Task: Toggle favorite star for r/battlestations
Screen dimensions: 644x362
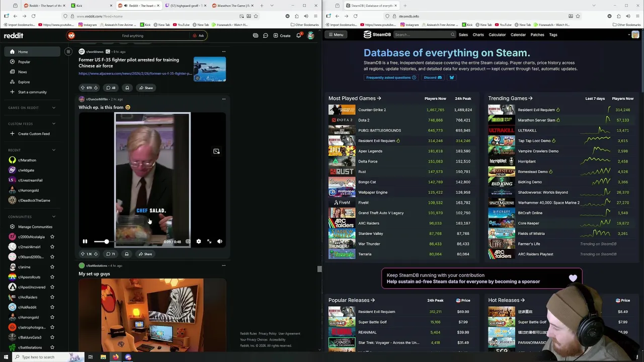Action: tap(52, 347)
